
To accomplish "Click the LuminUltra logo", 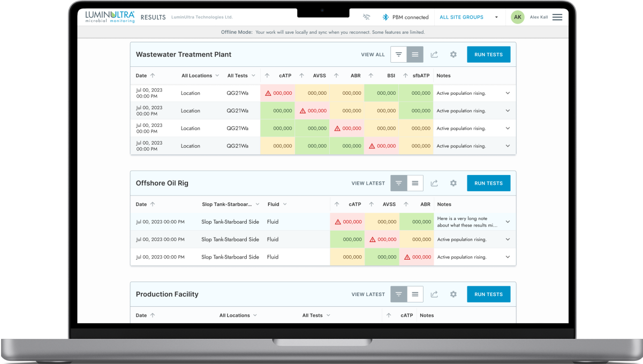I will 110,17.
